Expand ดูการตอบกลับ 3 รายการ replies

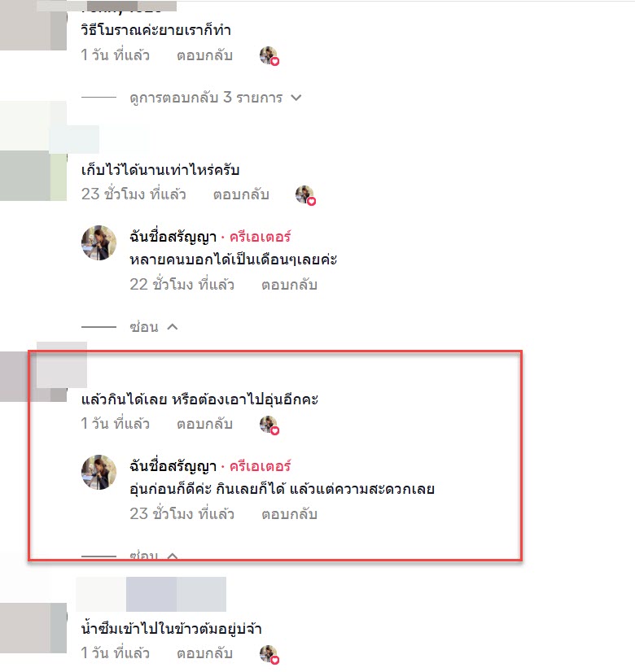(x=216, y=98)
